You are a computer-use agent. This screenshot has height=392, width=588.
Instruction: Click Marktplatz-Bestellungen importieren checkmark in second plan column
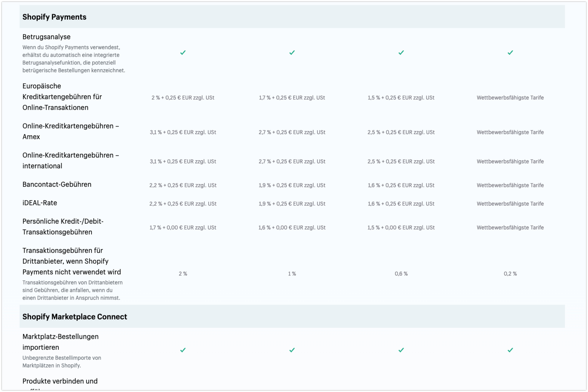[292, 350]
